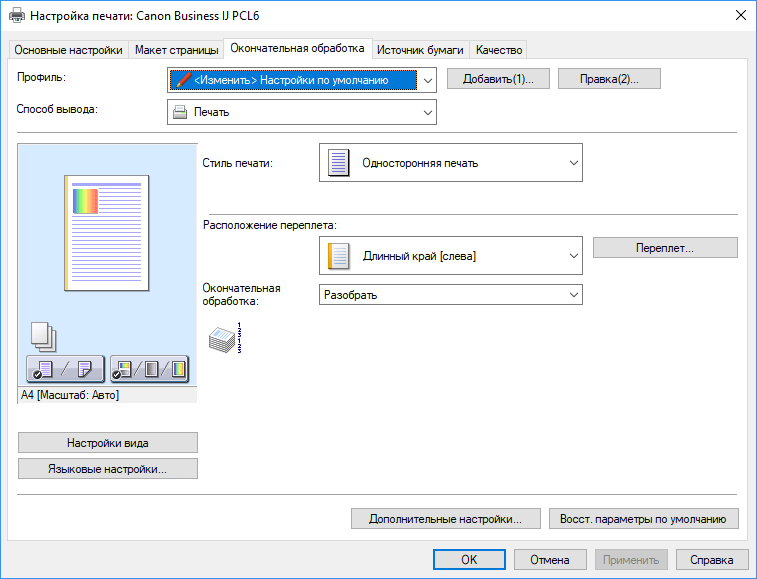
Task: Open the Способ вывода dropdown
Action: [302, 112]
